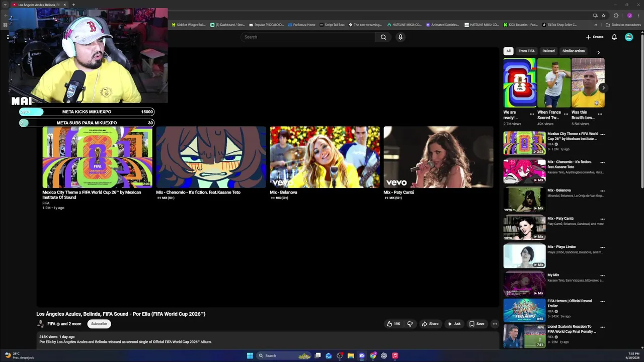Image resolution: width=644 pixels, height=362 pixels.
Task: Open PreSonus Home bookmark
Action: click(x=301, y=25)
